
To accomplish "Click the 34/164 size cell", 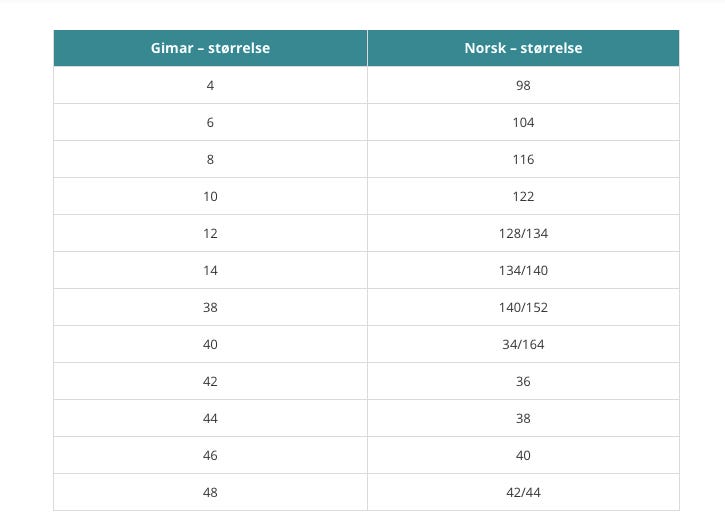I will [523, 344].
